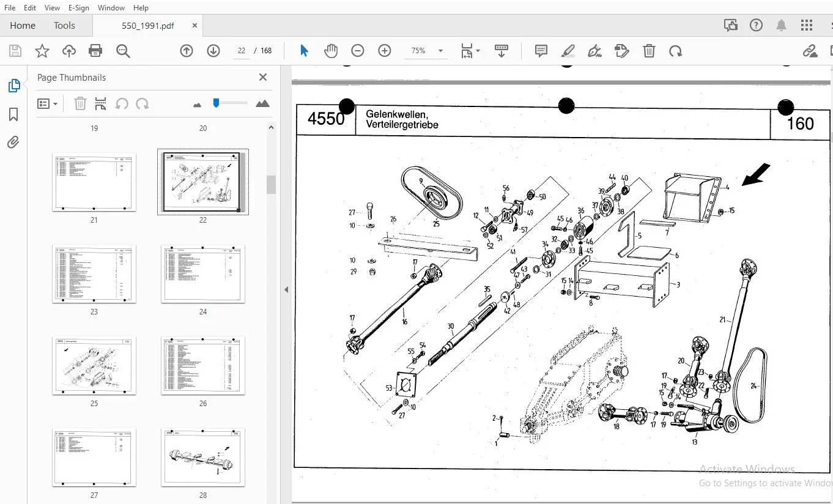833x504 pixels.
Task: Switch to the Home tab
Action: coord(23,25)
